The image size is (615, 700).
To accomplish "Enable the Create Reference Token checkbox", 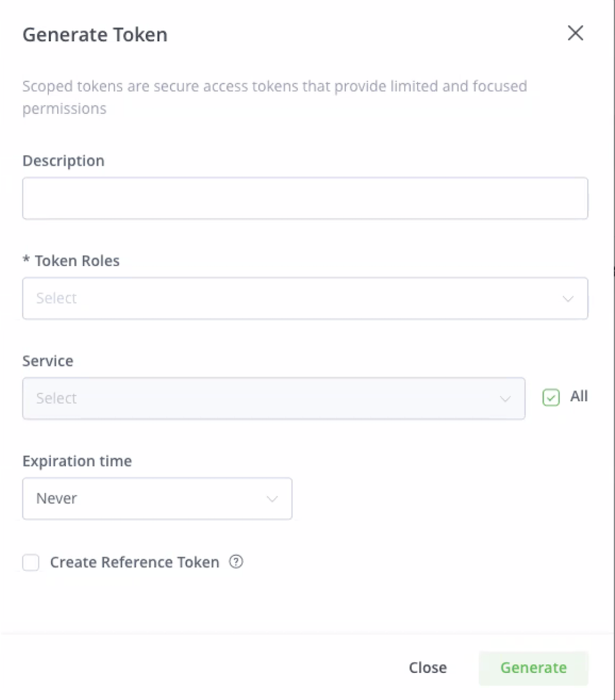I will [x=31, y=562].
